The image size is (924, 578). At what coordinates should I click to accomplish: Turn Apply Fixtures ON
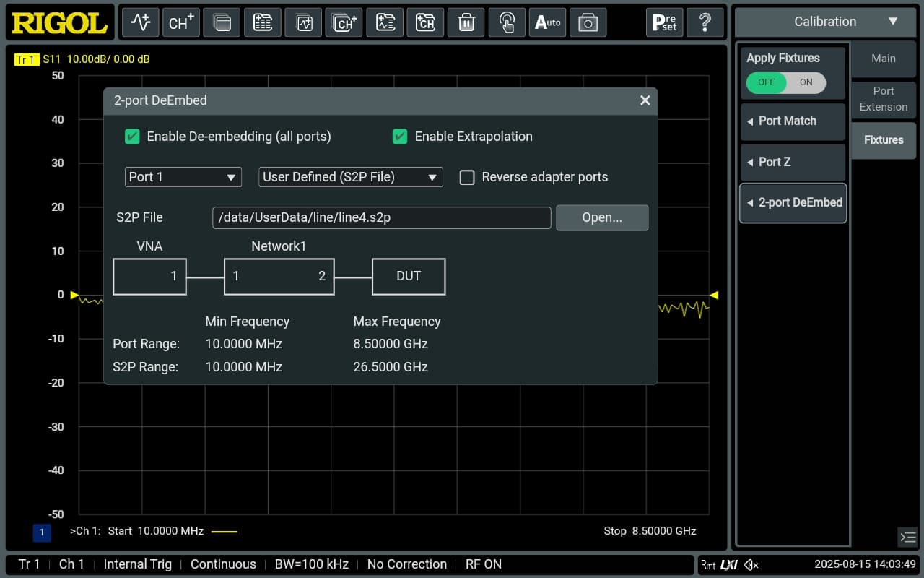point(806,82)
